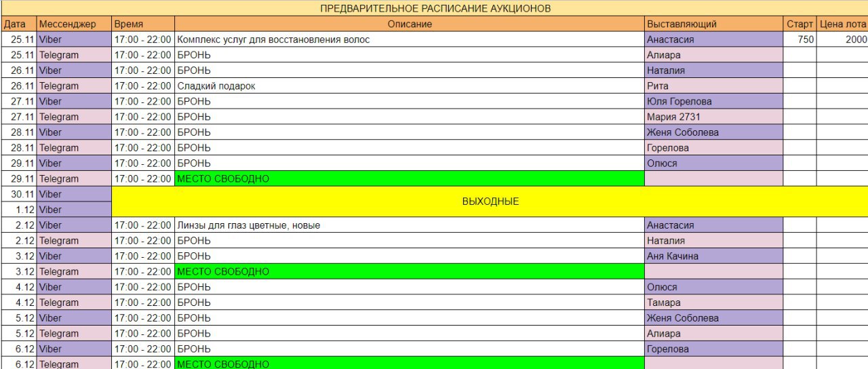Select the time 17:00 - 22:00 in the Рита row
Image resolution: width=868 pixels, height=369 pixels.
(143, 86)
